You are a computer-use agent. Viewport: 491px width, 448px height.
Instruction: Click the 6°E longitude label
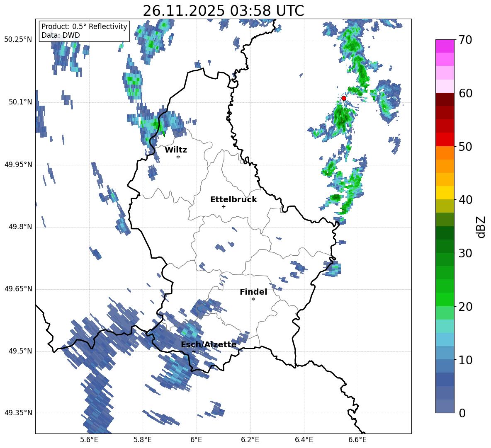196,440
